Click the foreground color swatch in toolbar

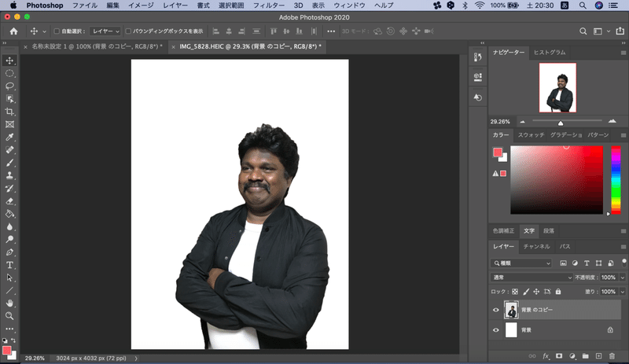point(7,350)
